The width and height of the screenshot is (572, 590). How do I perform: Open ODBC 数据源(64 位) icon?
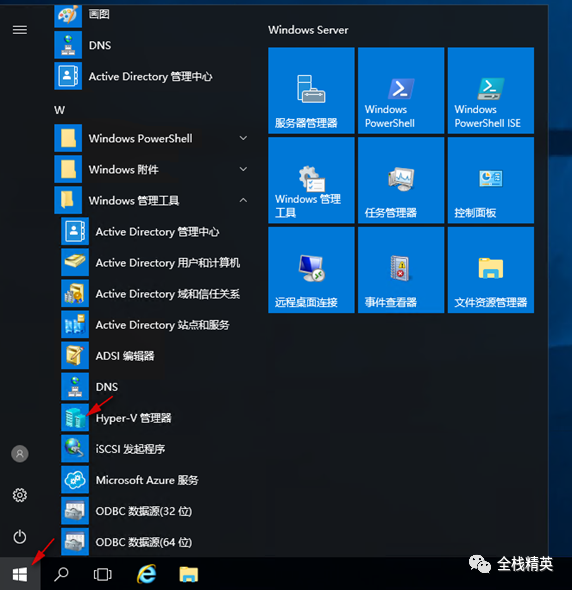pyautogui.click(x=75, y=542)
